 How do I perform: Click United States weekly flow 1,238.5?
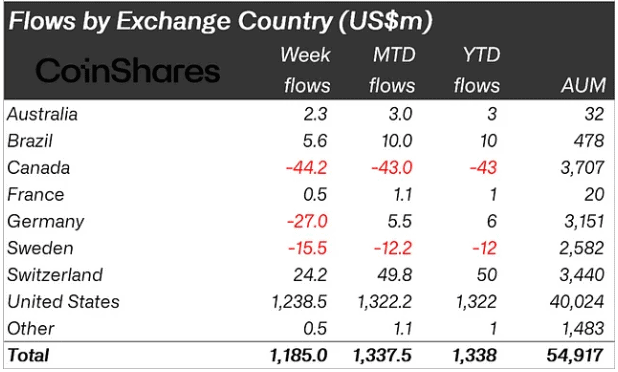(300, 302)
